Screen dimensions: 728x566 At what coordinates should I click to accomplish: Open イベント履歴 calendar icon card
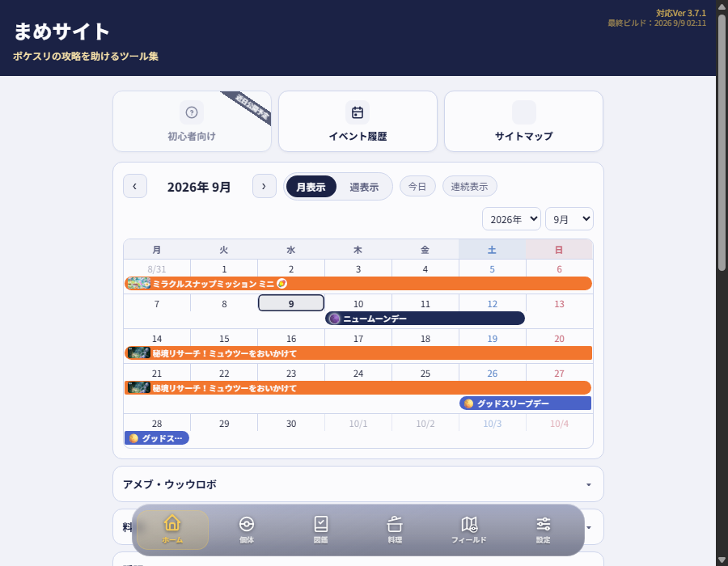(x=358, y=121)
